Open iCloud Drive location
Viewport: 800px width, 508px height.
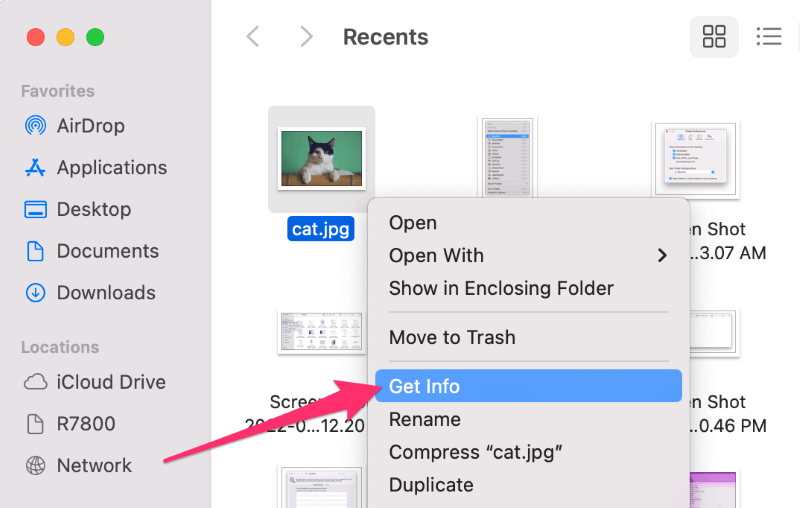pos(95,382)
